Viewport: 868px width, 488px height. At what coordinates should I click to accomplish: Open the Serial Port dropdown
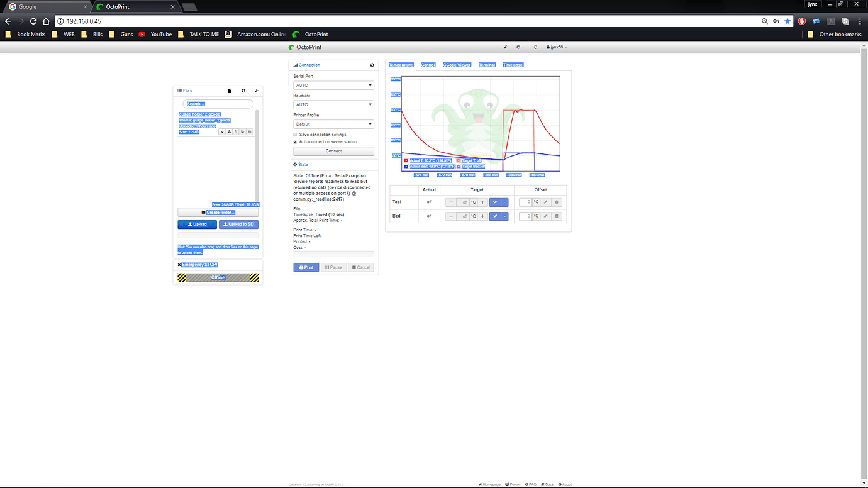tap(333, 85)
